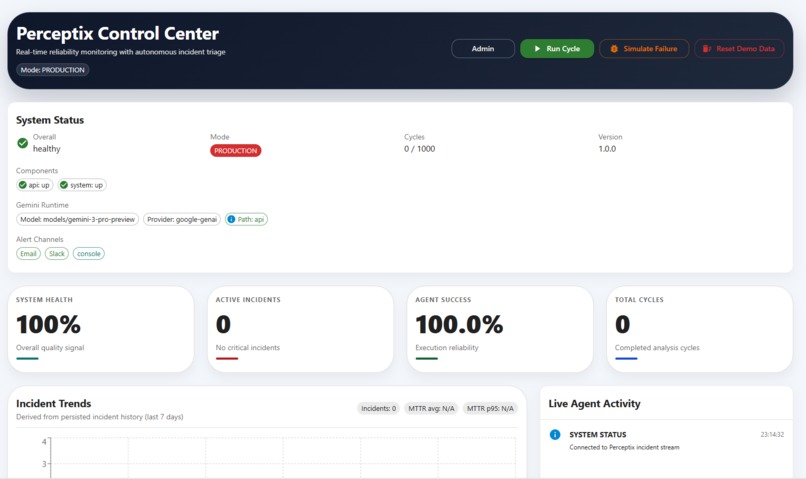Click the Provider: google-genai chip
806x479 pixels.
click(x=182, y=219)
